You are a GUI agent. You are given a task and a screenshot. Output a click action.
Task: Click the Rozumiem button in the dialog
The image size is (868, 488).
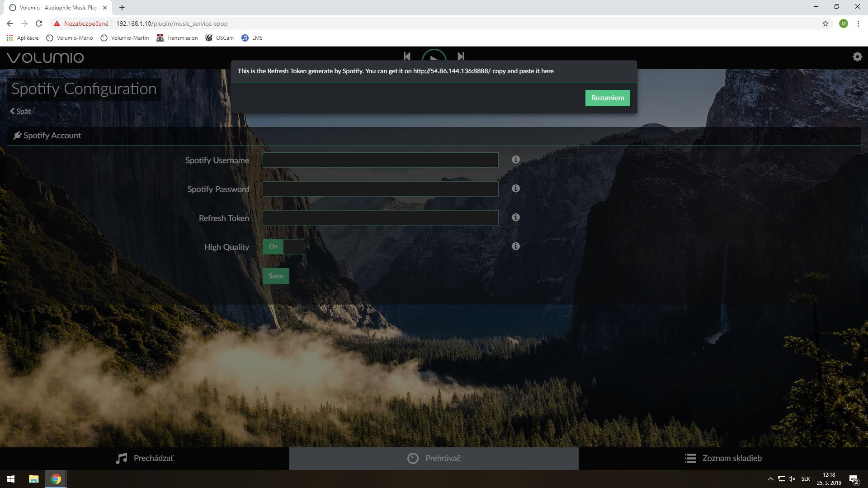(x=607, y=98)
